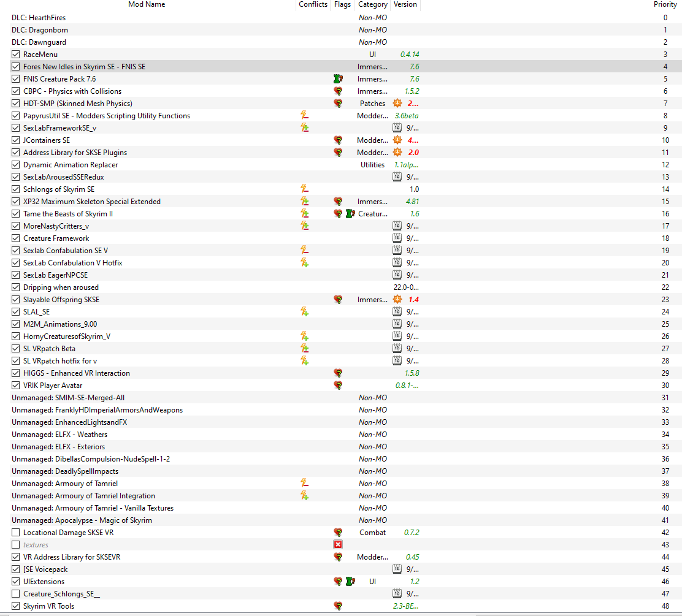Click the conflict icon on SexLabFrameworkSE_v row
Image resolution: width=682 pixels, height=616 pixels.
coord(304,128)
